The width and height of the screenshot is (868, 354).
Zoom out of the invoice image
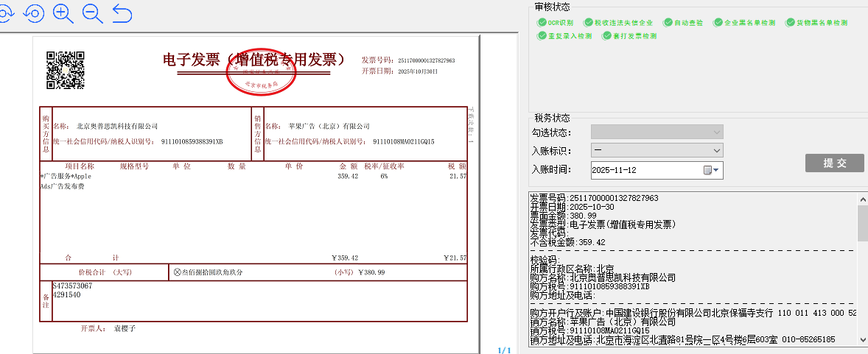[x=93, y=13]
